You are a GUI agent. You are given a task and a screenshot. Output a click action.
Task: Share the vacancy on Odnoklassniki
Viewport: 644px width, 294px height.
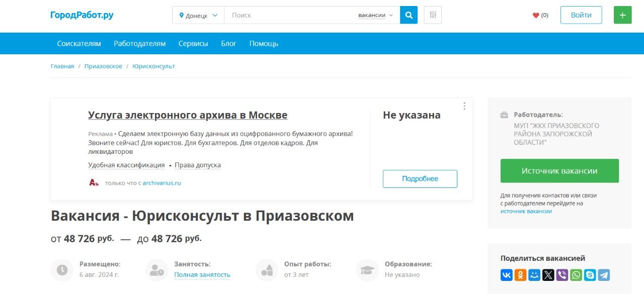(520, 275)
